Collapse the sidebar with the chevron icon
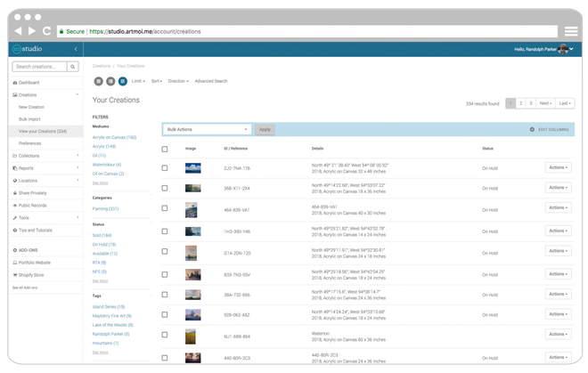 click(76, 49)
